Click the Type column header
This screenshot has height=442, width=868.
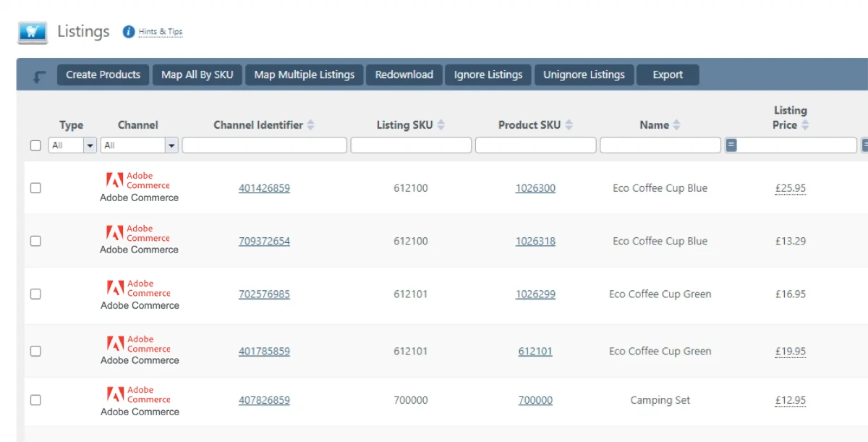click(71, 125)
